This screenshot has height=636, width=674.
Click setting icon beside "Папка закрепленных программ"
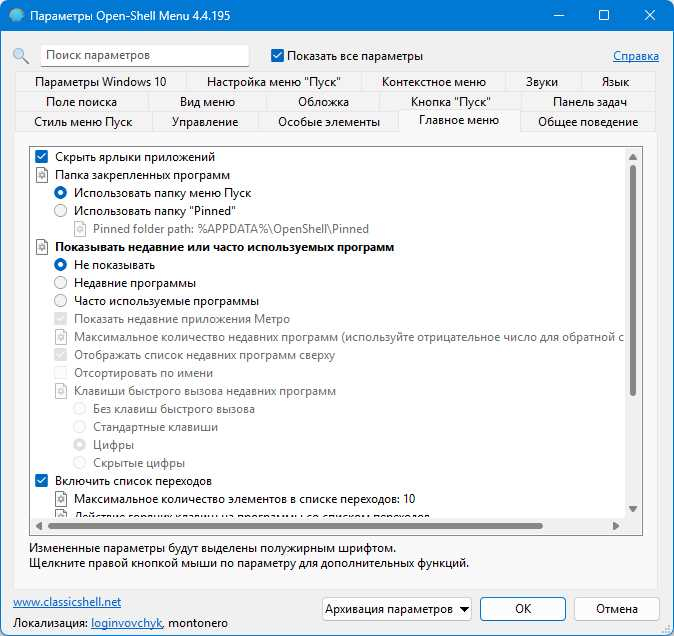pyautogui.click(x=42, y=175)
